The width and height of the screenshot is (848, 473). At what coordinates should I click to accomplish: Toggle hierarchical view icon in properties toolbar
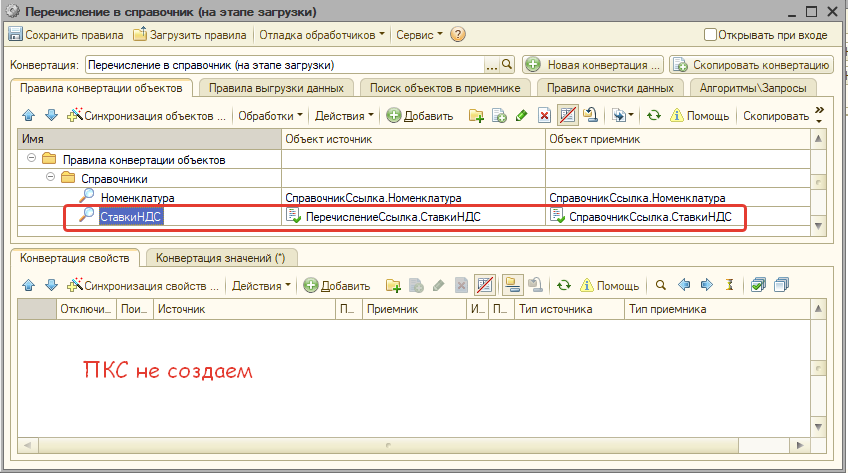click(512, 285)
